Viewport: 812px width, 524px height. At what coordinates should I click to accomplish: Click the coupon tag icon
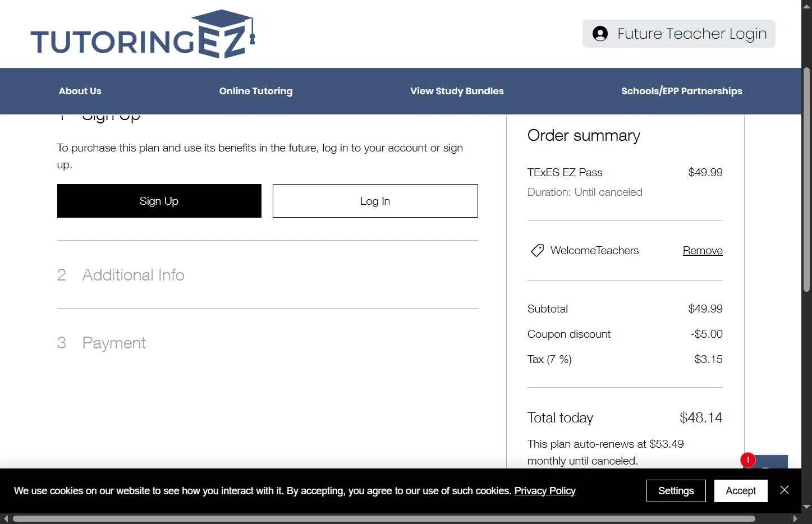537,250
